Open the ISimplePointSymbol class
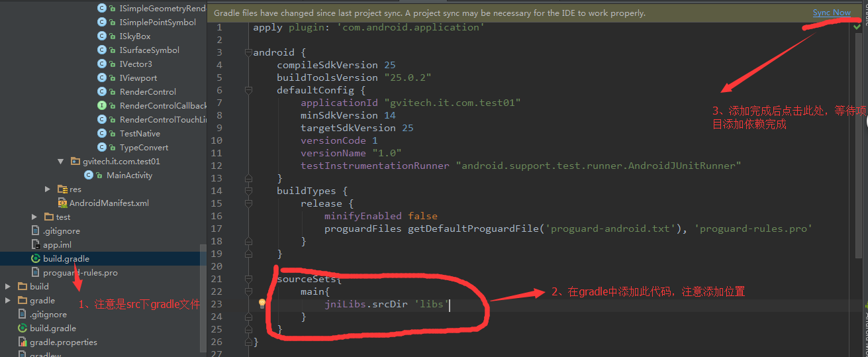The width and height of the screenshot is (868, 357). point(158,22)
